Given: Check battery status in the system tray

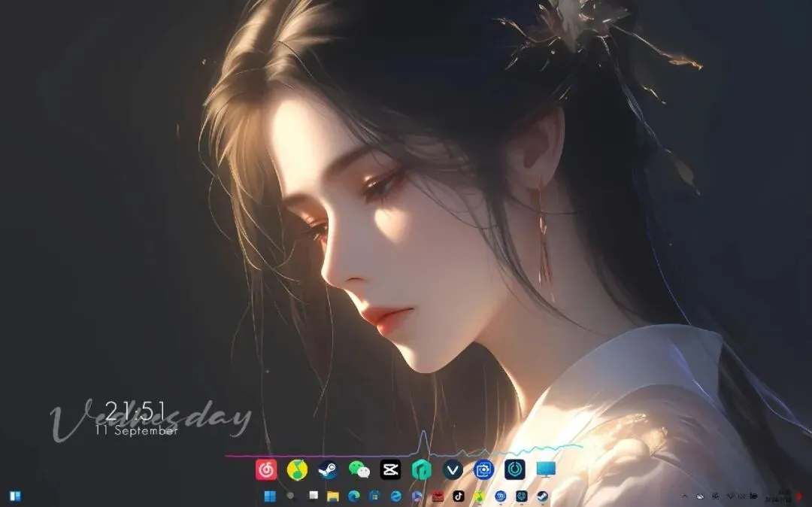Looking at the screenshot, I should [753, 496].
